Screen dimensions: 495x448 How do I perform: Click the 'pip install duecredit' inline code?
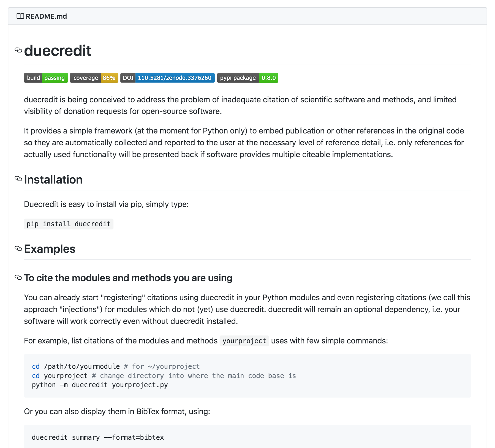[x=69, y=224]
